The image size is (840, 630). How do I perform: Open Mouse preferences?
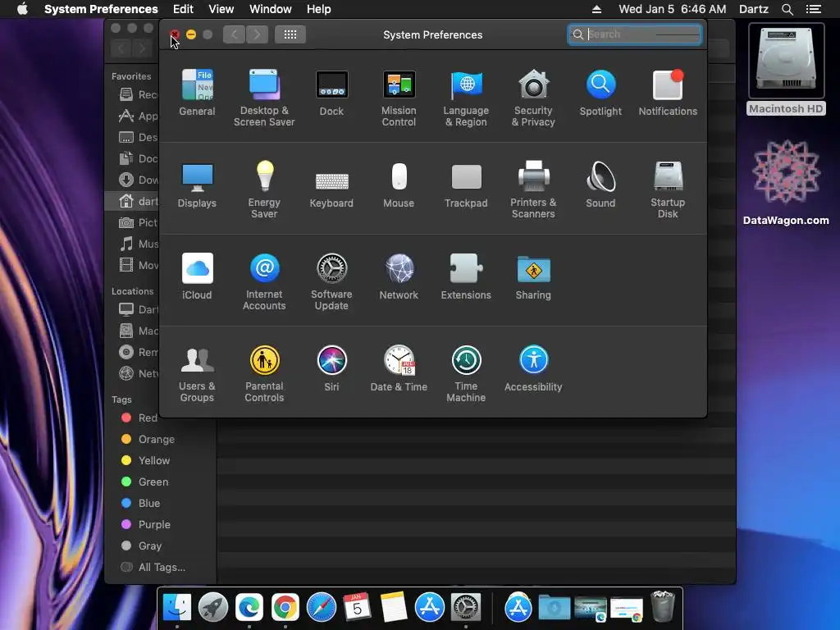(399, 185)
